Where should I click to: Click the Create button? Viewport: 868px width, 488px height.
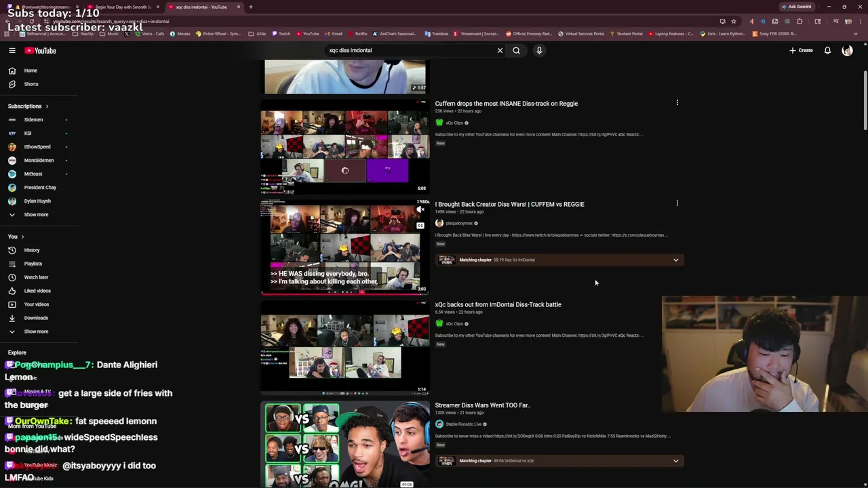801,50
